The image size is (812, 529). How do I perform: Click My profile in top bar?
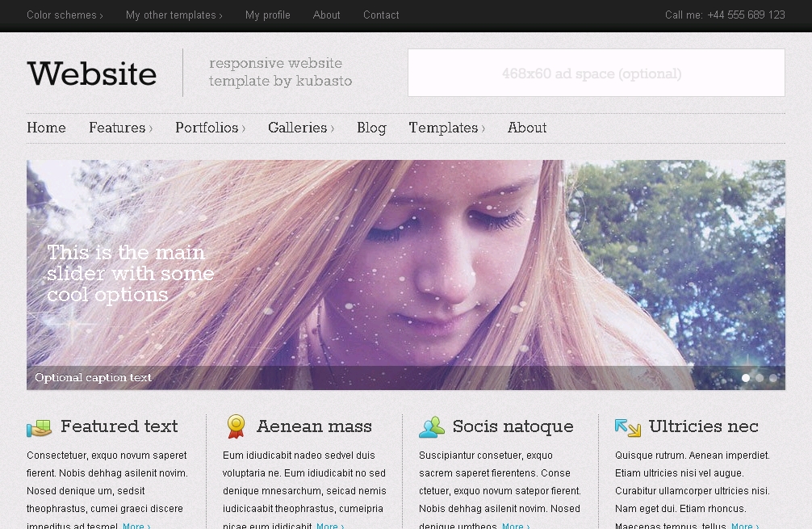(267, 15)
